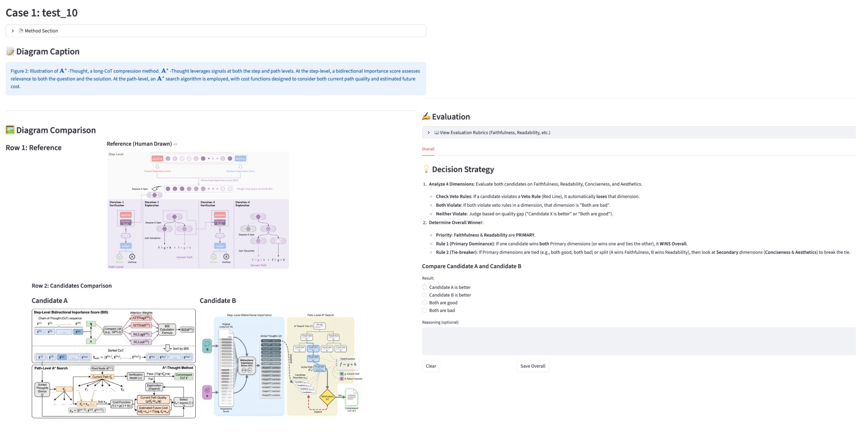The width and height of the screenshot is (868, 446).
Task: Click the document icon in Method Section
Action: tap(21, 31)
